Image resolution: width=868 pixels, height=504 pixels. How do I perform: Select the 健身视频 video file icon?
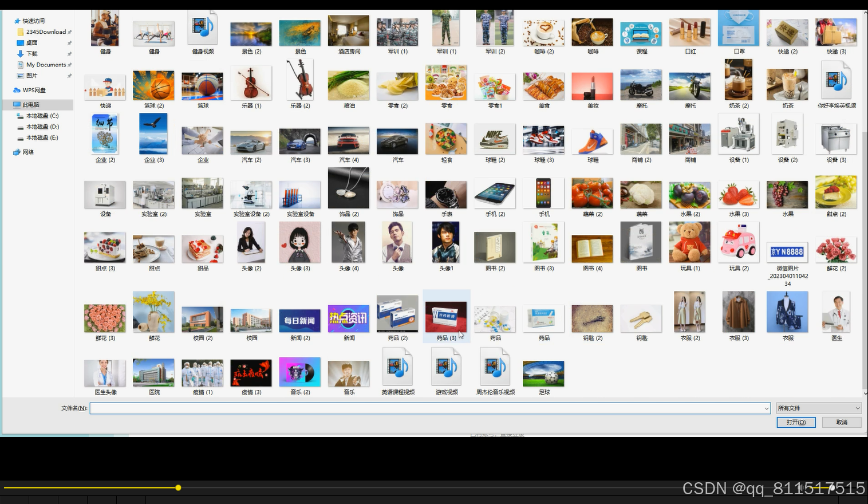pyautogui.click(x=203, y=29)
